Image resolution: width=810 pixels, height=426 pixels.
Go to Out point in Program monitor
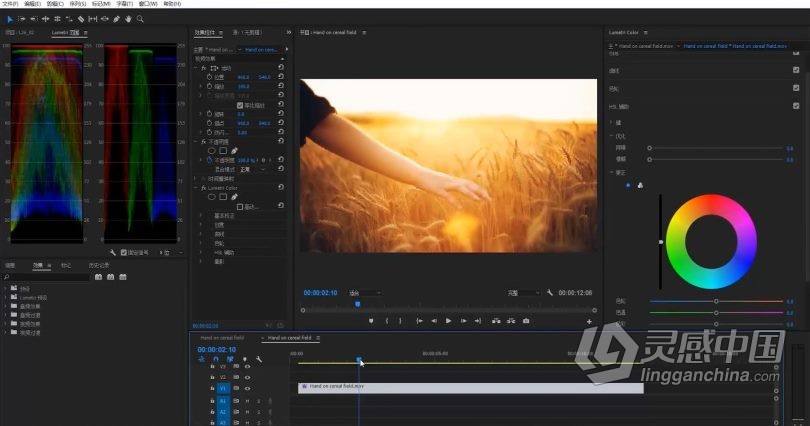click(x=478, y=321)
